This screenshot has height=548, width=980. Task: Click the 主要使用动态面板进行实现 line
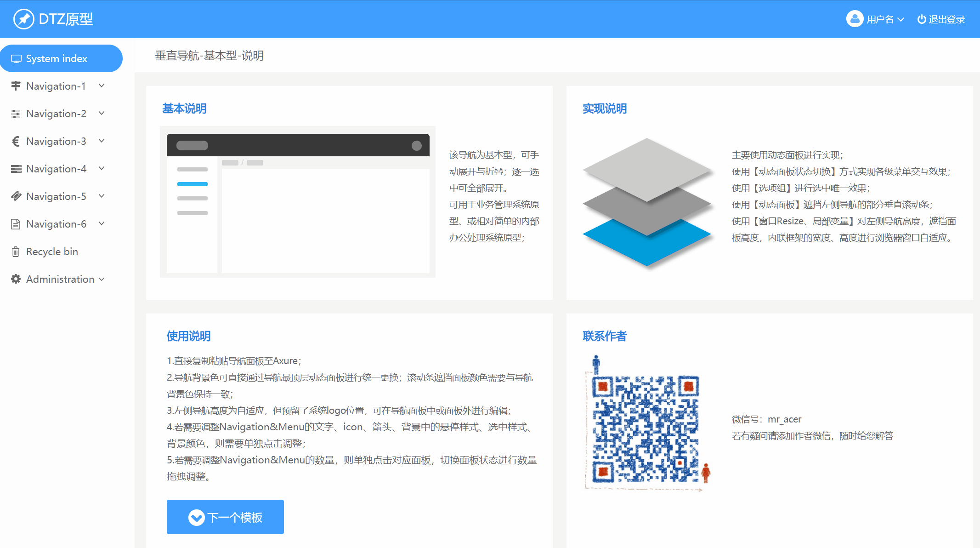pyautogui.click(x=787, y=155)
